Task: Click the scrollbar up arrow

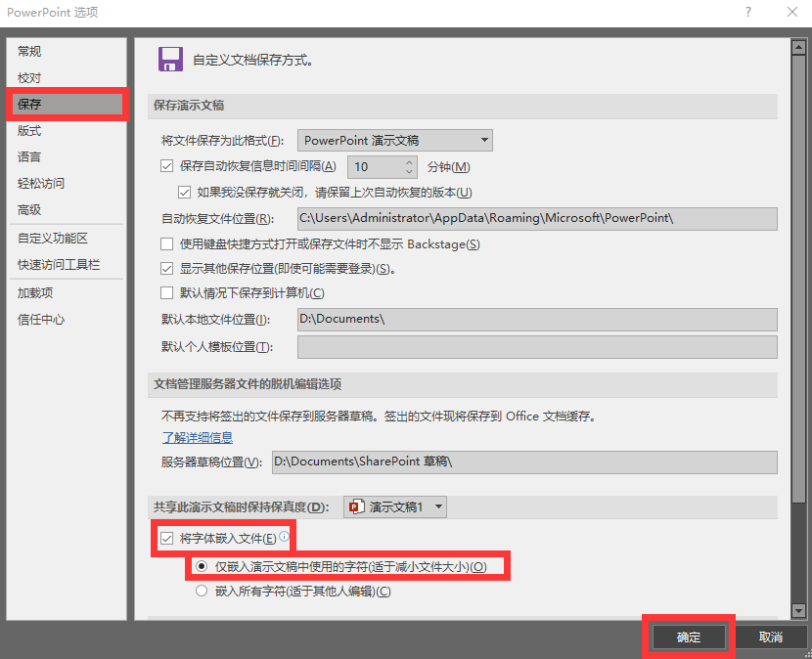Action: click(x=798, y=48)
